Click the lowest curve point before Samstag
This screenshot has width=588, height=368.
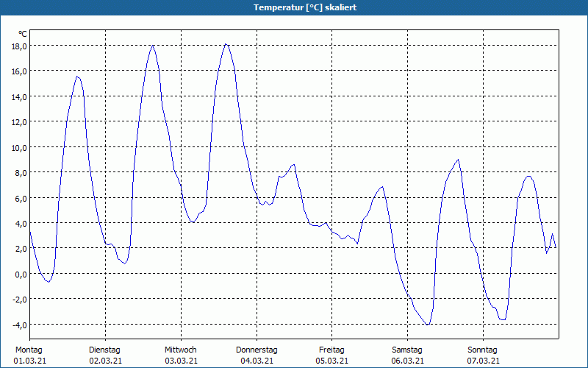[428, 325]
